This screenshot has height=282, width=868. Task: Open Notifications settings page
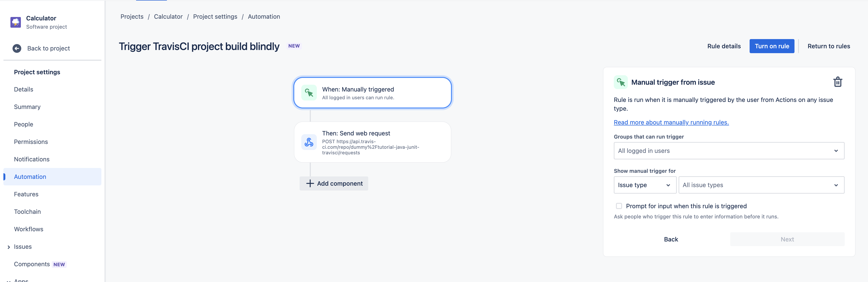(32, 159)
